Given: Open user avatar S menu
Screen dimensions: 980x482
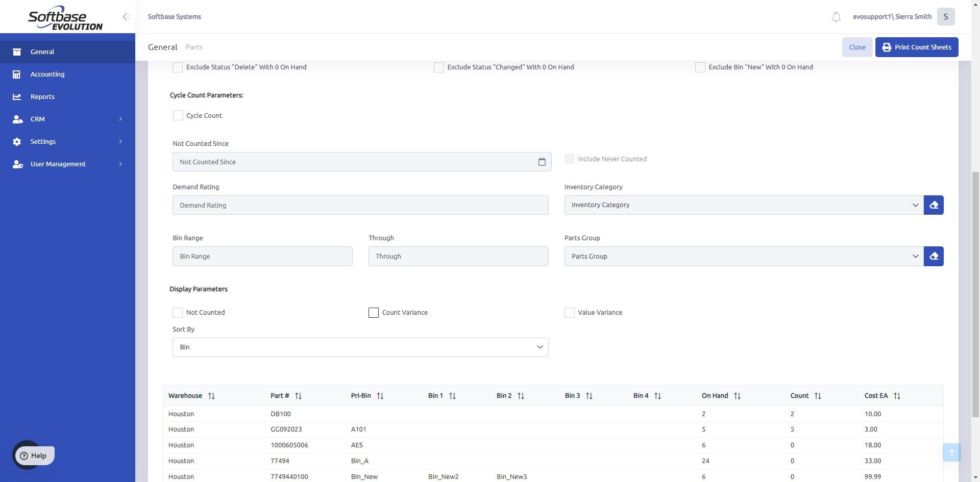Looking at the screenshot, I should point(946,17).
